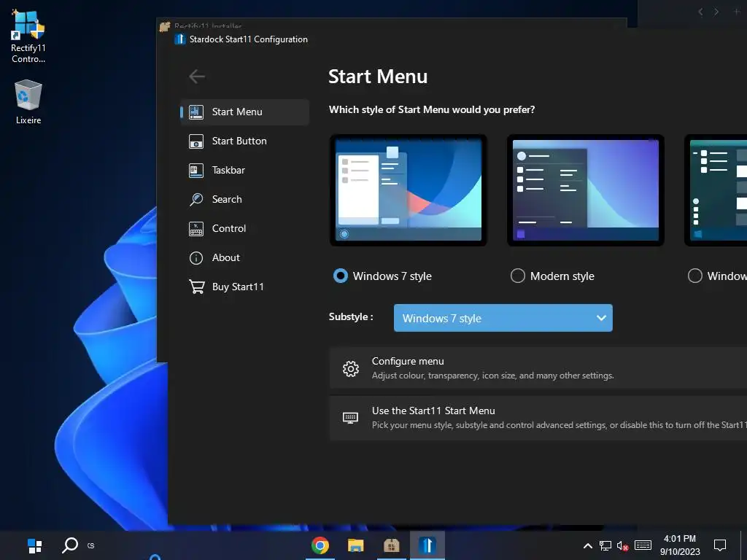Viewport: 747px width, 560px height.
Task: Switch to Rectify11 Installer taskbar icon
Action: [x=391, y=545]
